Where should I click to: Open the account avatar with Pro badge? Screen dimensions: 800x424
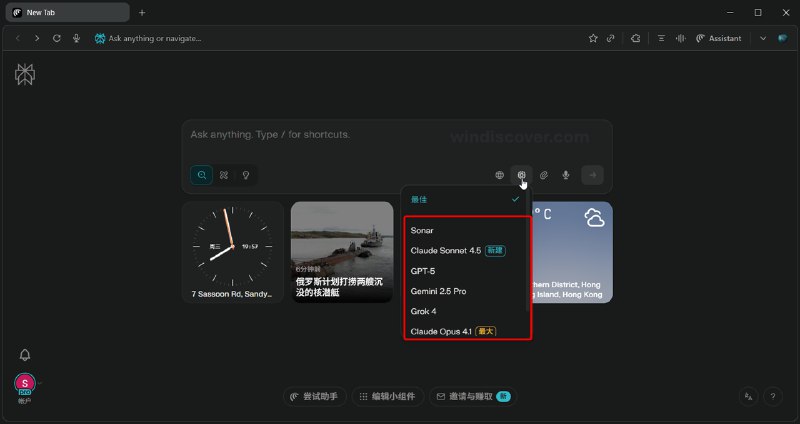pyautogui.click(x=24, y=384)
